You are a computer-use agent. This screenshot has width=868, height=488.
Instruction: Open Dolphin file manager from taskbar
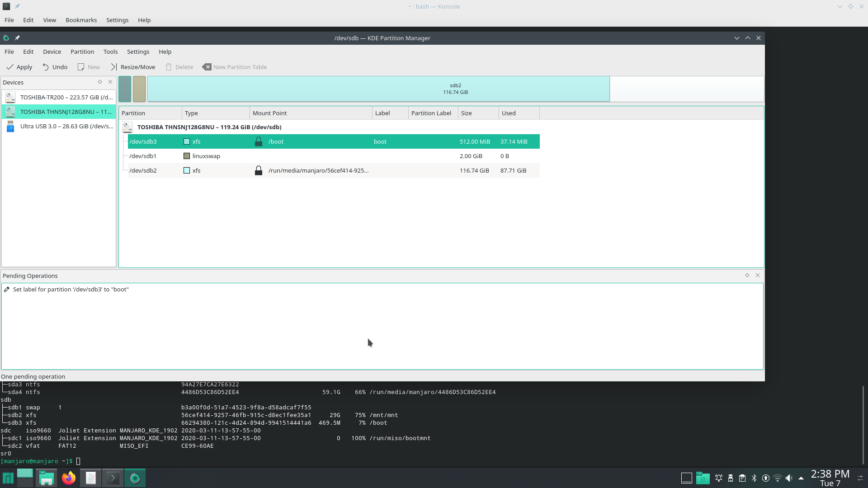[x=47, y=478]
